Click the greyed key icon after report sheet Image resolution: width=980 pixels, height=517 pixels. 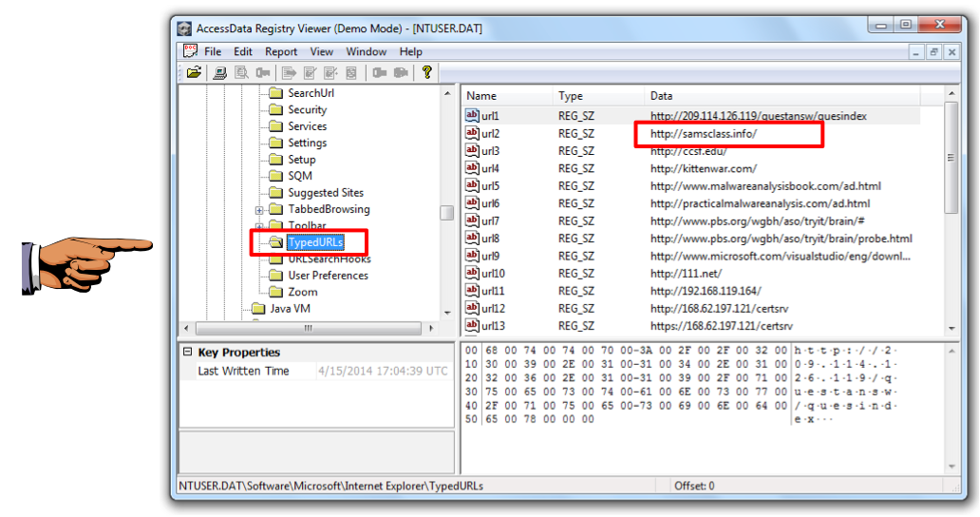[380, 72]
